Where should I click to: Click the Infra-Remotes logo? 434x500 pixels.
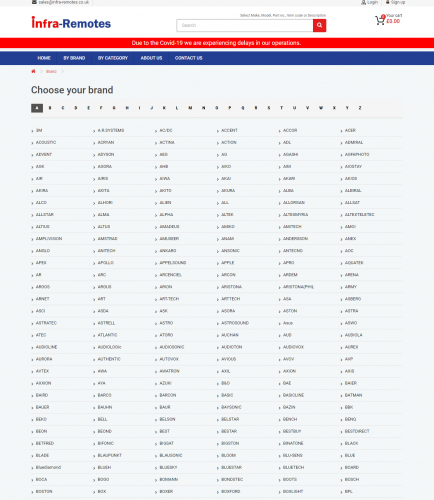[x=71, y=23]
